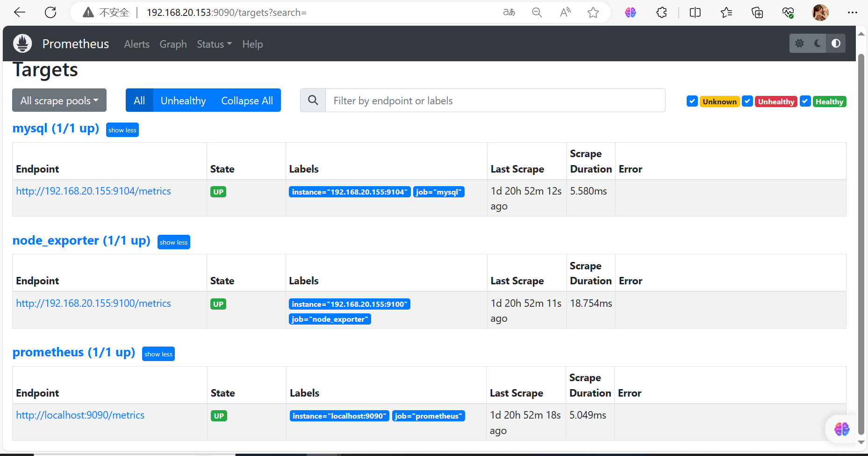Select the All targets filter button
Image resolution: width=868 pixels, height=456 pixels.
[x=139, y=101]
